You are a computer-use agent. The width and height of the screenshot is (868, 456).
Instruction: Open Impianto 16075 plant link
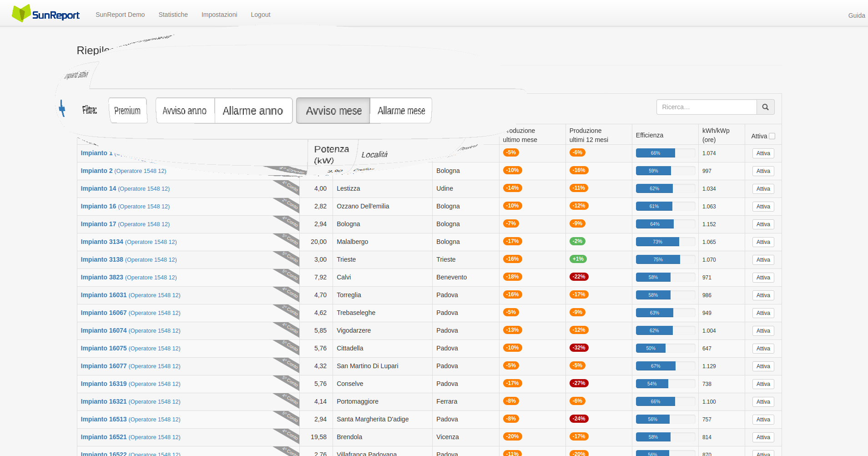coord(131,348)
